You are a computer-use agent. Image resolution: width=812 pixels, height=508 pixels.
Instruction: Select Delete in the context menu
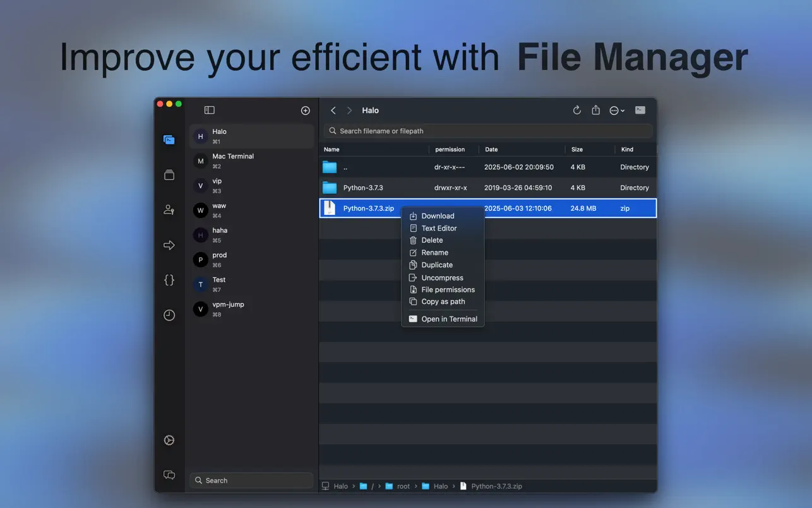[443, 240]
